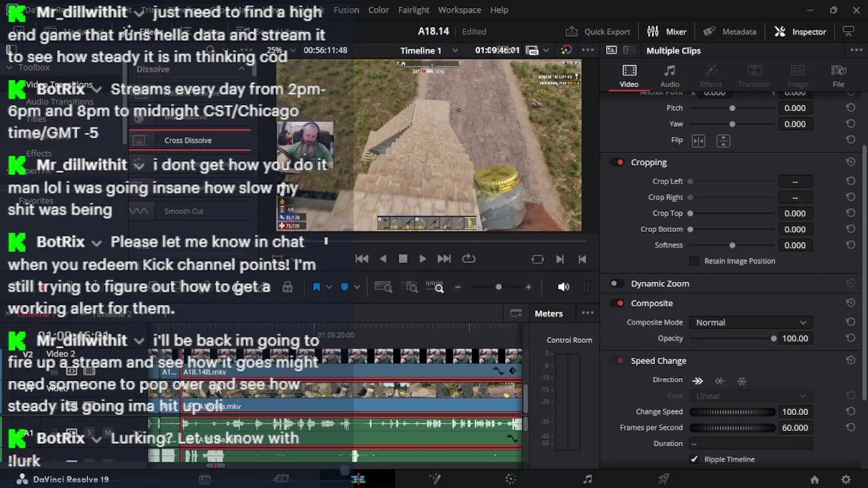
Task: Open the Help menu
Action: (499, 9)
